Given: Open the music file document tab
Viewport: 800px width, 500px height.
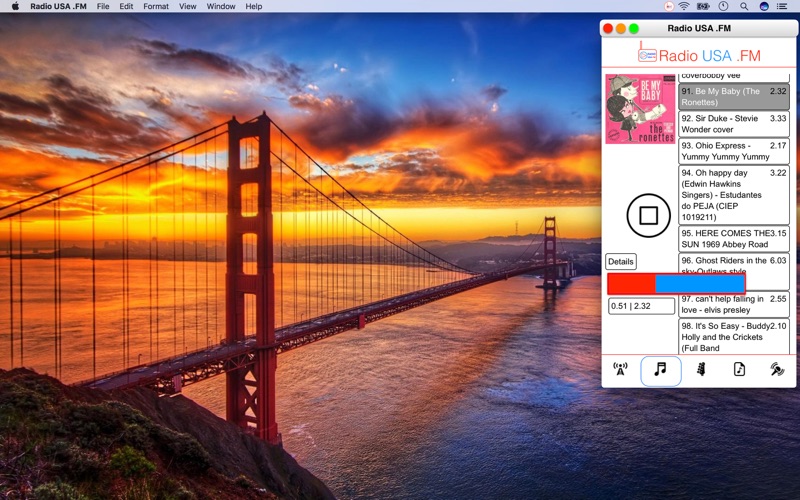Looking at the screenshot, I should pyautogui.click(x=739, y=369).
